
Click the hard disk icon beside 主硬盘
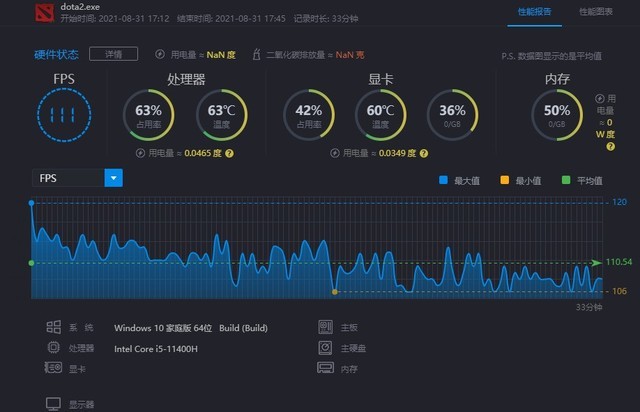coord(325,347)
